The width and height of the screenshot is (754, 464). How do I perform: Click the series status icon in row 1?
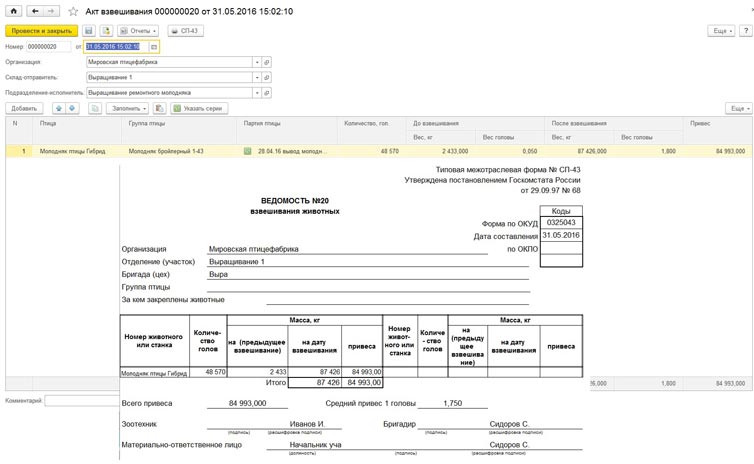pos(247,151)
